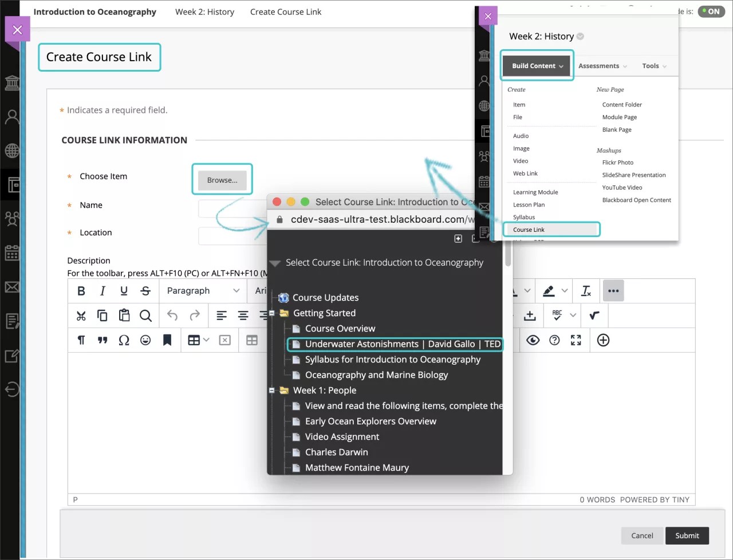Click the Browse... button
The image size is (733, 560).
tap(222, 180)
